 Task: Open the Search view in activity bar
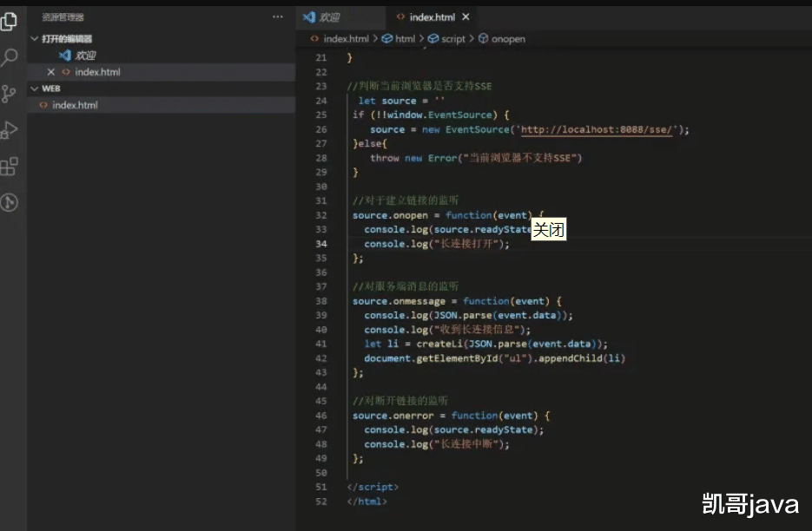(10, 58)
